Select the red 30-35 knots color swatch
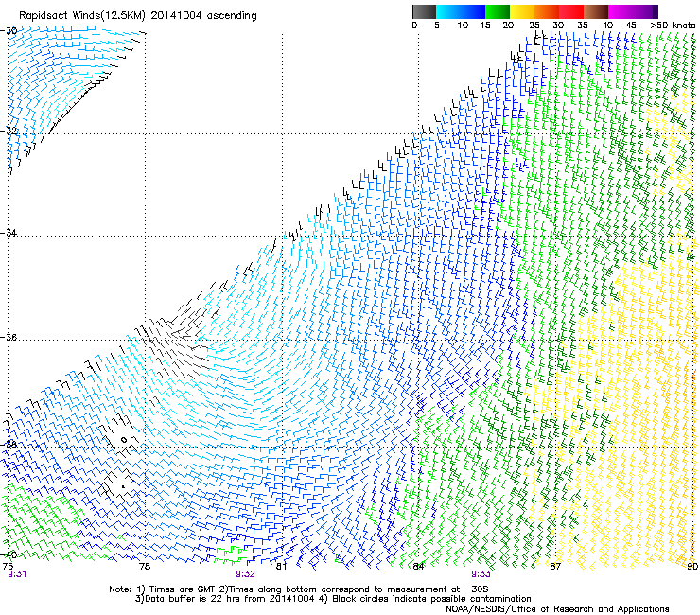The image size is (700, 615). (x=571, y=11)
